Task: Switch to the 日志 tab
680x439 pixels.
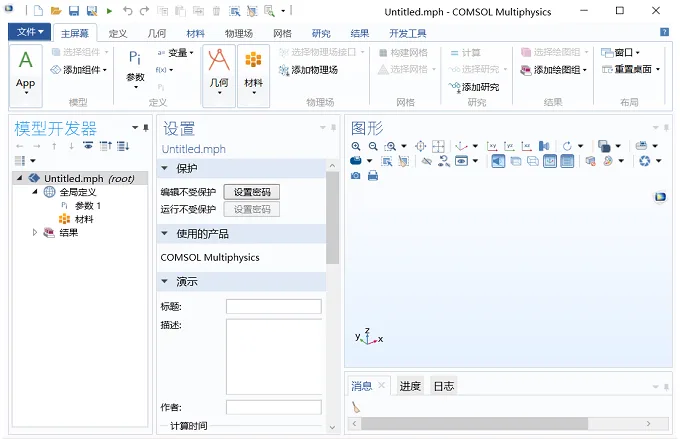Action: click(x=444, y=386)
